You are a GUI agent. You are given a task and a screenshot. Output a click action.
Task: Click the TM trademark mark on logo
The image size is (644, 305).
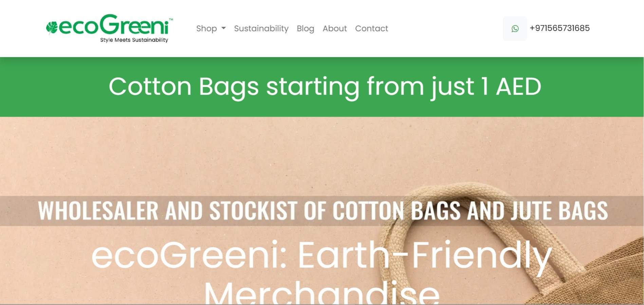(171, 19)
